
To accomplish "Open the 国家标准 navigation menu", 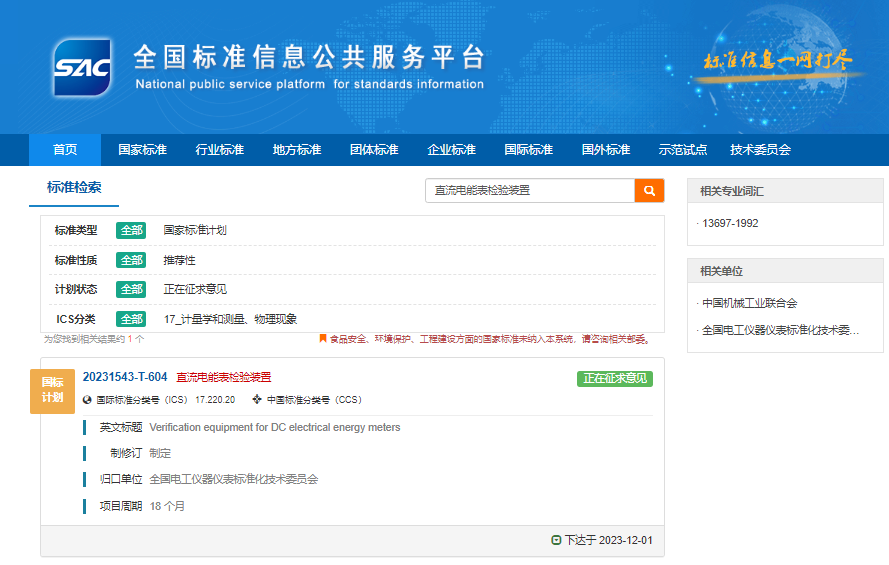I will [x=142, y=150].
